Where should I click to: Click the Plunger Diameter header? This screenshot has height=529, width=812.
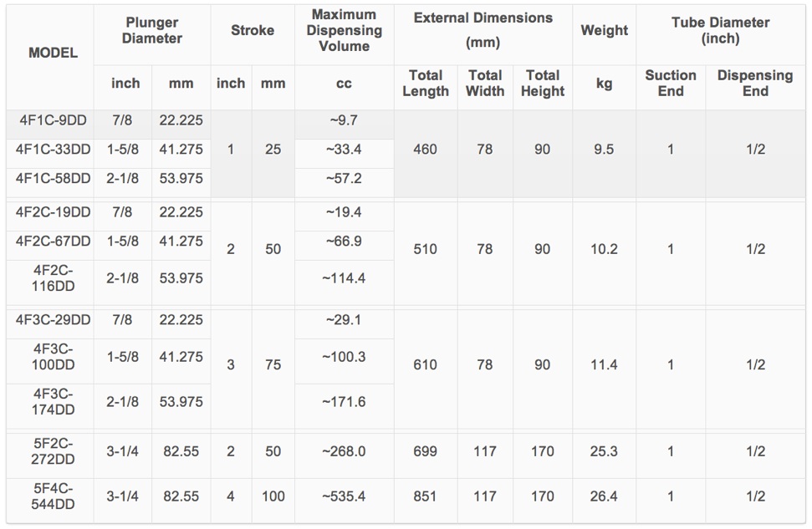coord(152,31)
